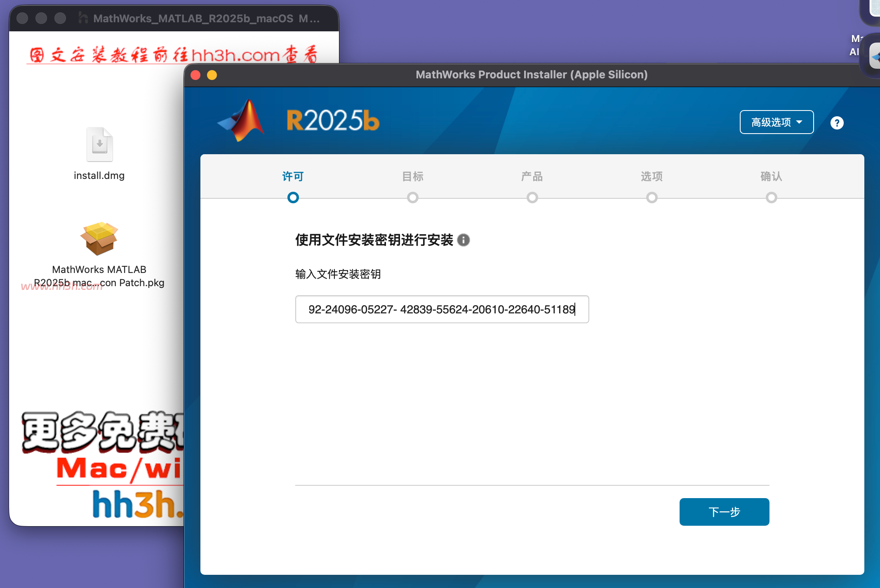Click the 目标 step progress circle
The image size is (880, 588).
413,198
